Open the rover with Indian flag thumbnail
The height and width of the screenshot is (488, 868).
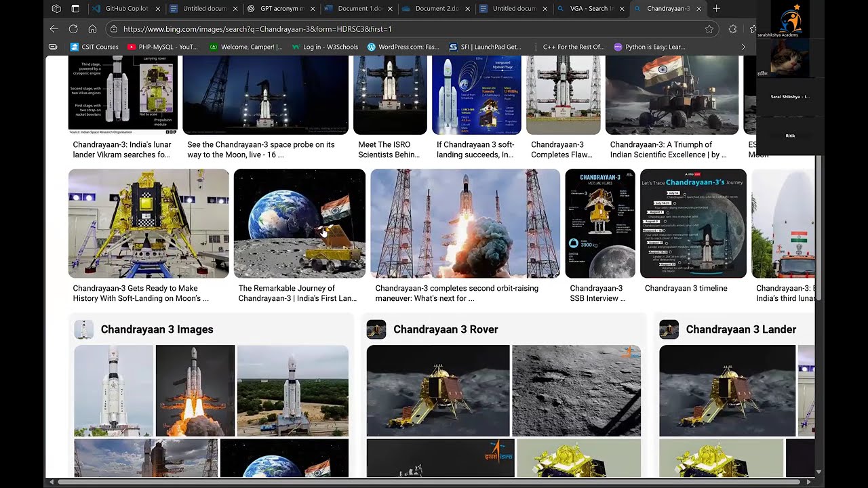click(x=672, y=95)
